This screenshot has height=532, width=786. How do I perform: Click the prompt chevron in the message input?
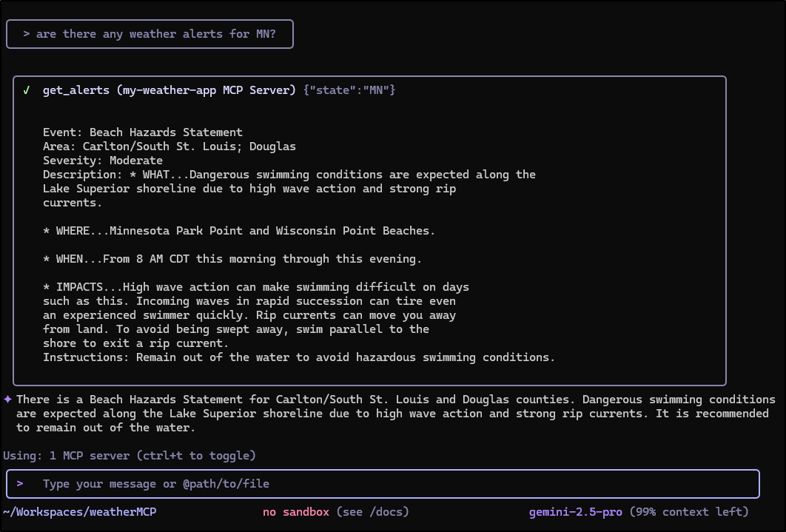click(20, 484)
